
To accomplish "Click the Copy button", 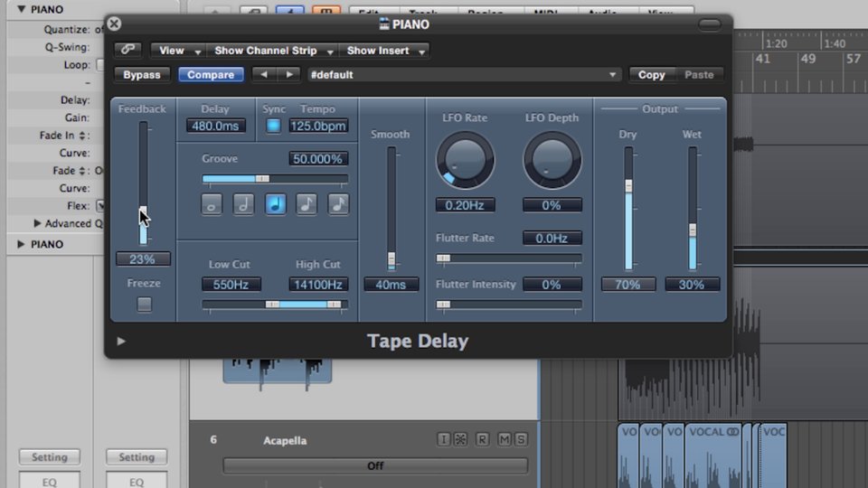I will click(652, 75).
